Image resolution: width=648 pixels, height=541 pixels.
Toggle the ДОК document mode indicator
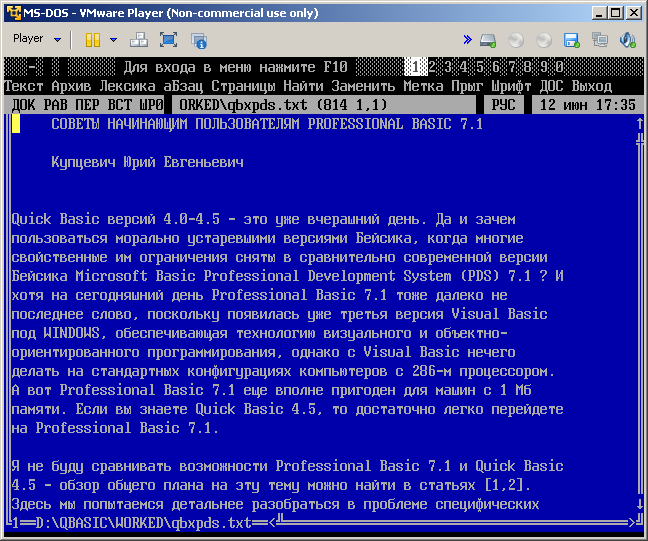24,105
